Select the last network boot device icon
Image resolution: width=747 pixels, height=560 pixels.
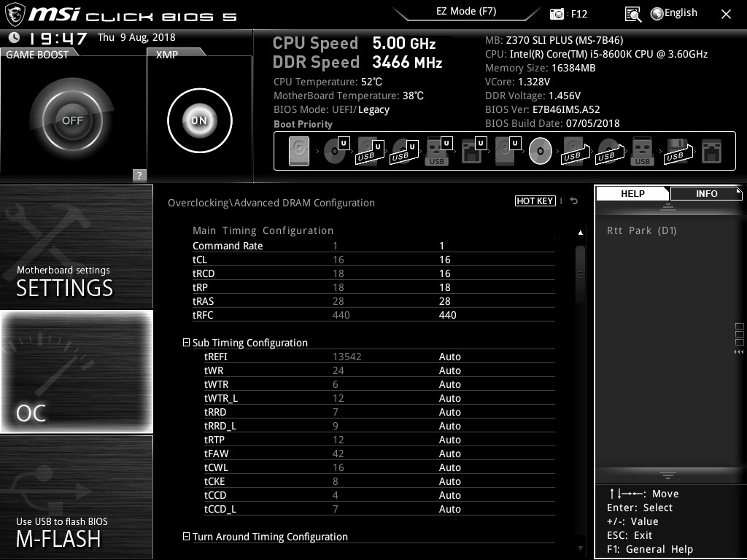(712, 152)
